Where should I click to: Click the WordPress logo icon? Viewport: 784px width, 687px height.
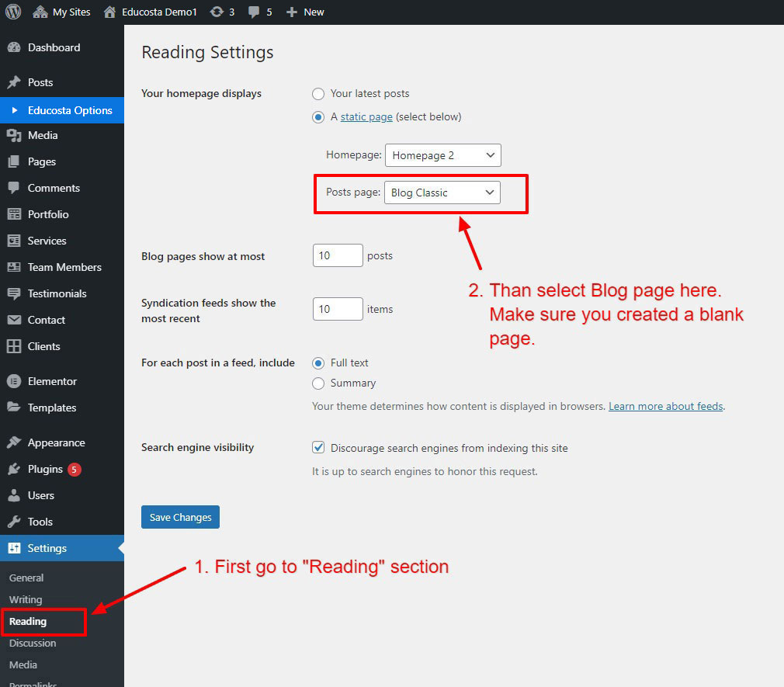point(13,12)
